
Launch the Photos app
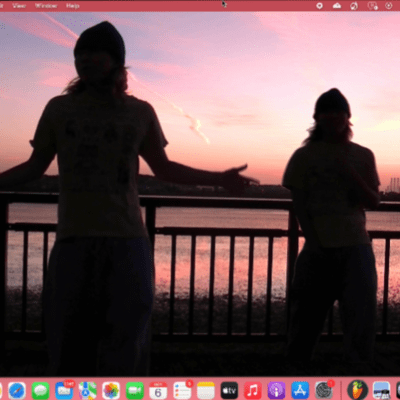point(111,390)
